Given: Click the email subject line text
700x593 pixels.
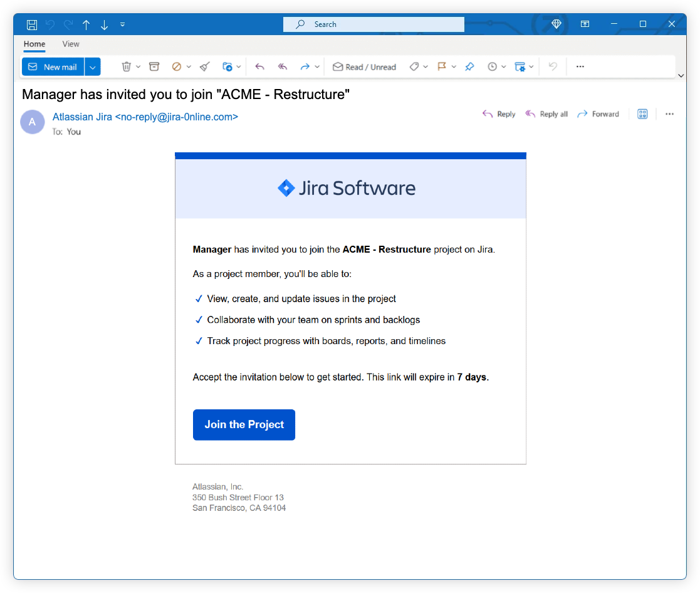Looking at the screenshot, I should 185,94.
